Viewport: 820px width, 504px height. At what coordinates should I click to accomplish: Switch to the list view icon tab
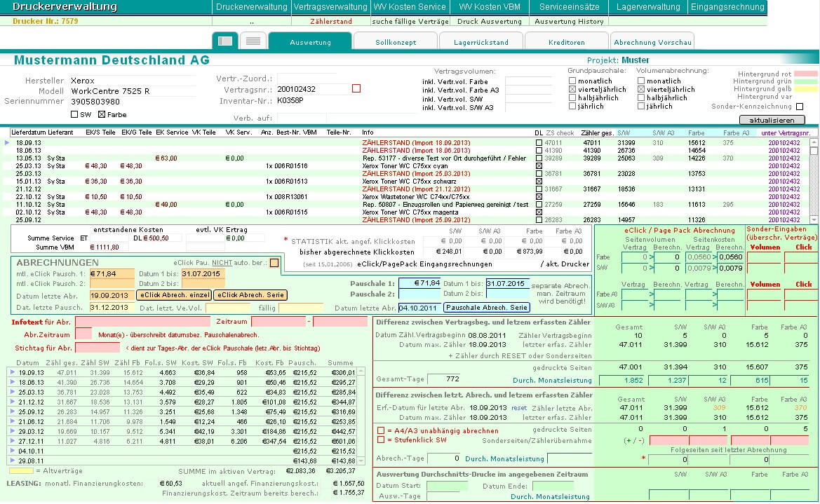coord(253,41)
